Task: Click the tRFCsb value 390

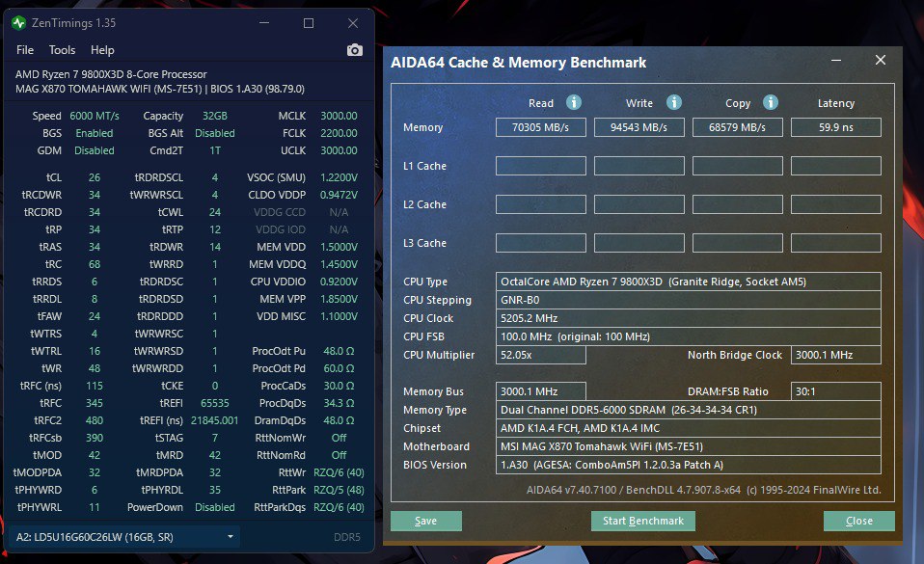Action: [x=95, y=438]
